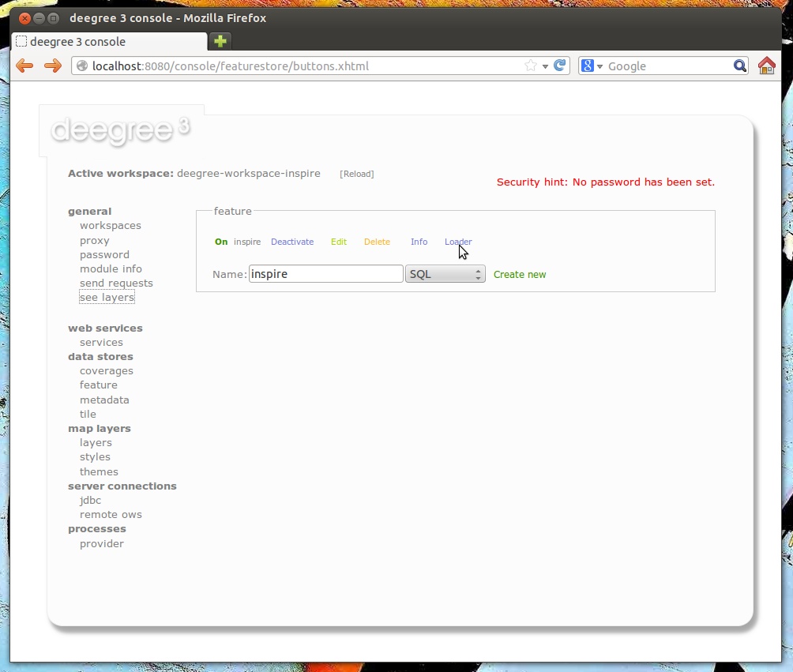
Task: Click the forward navigation arrow
Action: point(52,66)
